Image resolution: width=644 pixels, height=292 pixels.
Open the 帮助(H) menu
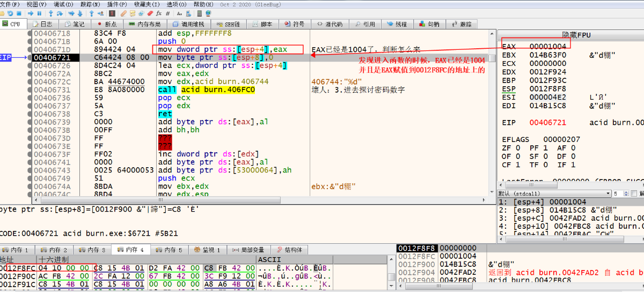[x=204, y=4]
